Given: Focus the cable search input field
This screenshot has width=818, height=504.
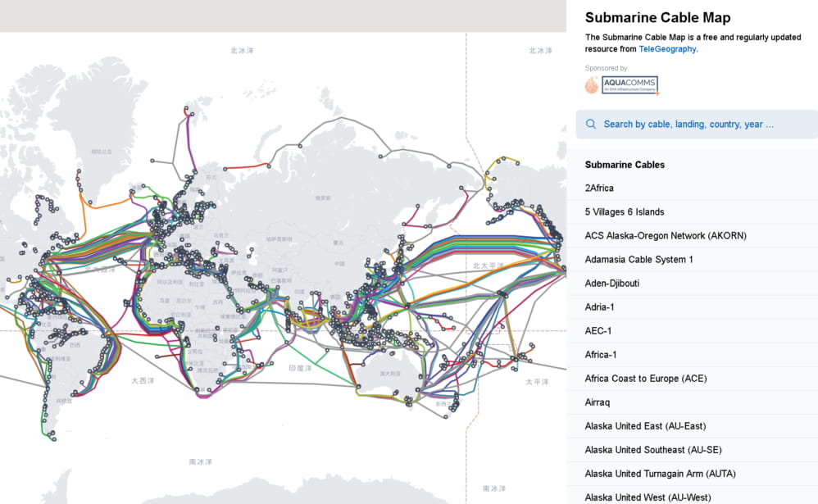Looking at the screenshot, I should tap(697, 125).
